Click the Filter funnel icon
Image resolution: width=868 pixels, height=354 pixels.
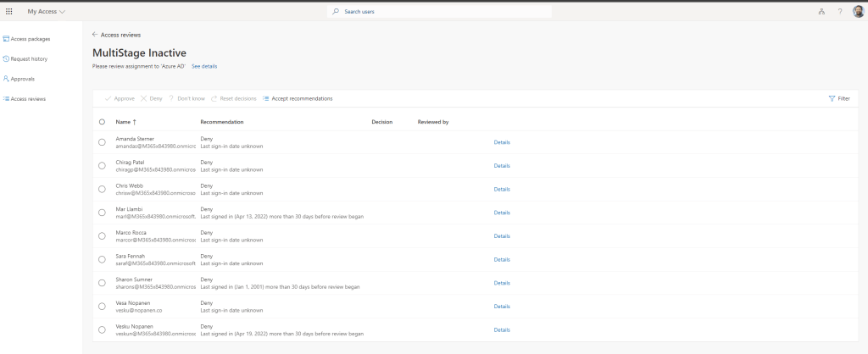coord(832,98)
